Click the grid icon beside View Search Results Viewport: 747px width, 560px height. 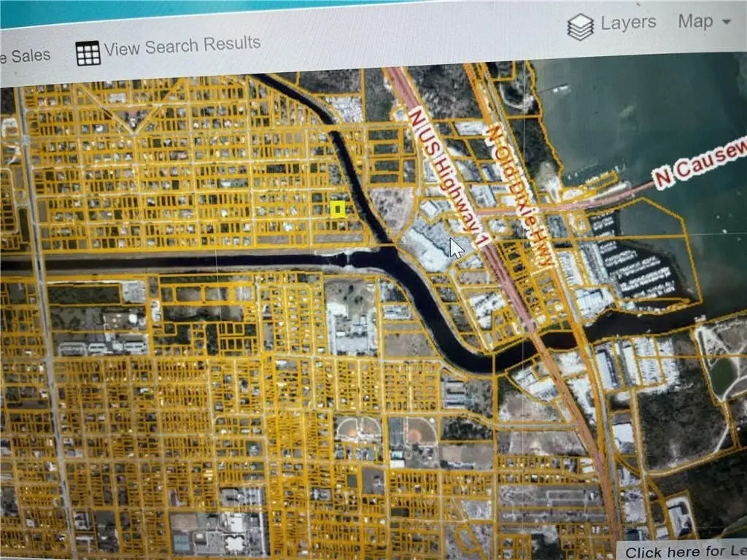pos(88,52)
